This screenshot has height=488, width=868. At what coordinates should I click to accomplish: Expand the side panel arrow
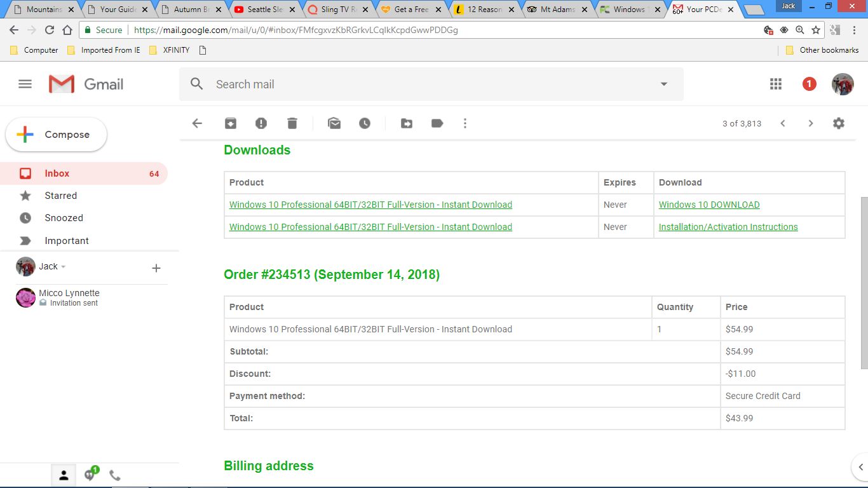860,468
